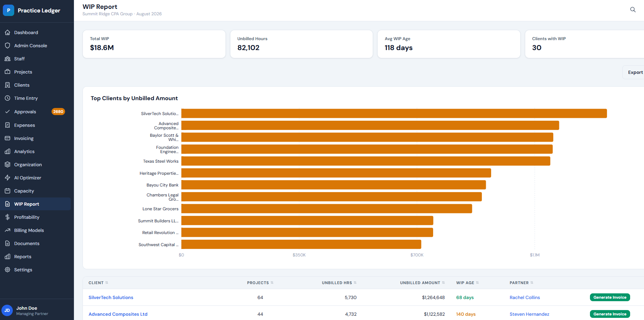Image resolution: width=644 pixels, height=320 pixels.
Task: Click the Reports chart icon
Action: [x=7, y=256]
